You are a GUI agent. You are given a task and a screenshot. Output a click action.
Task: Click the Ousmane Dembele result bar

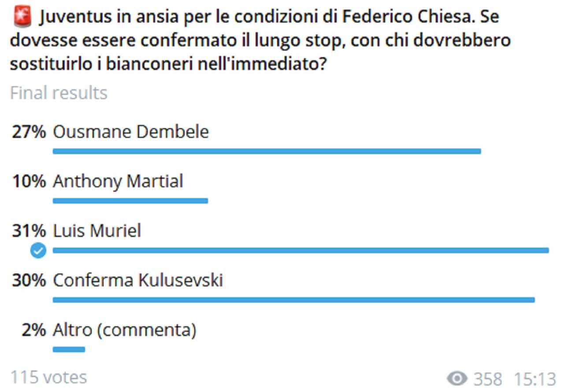[x=267, y=152]
